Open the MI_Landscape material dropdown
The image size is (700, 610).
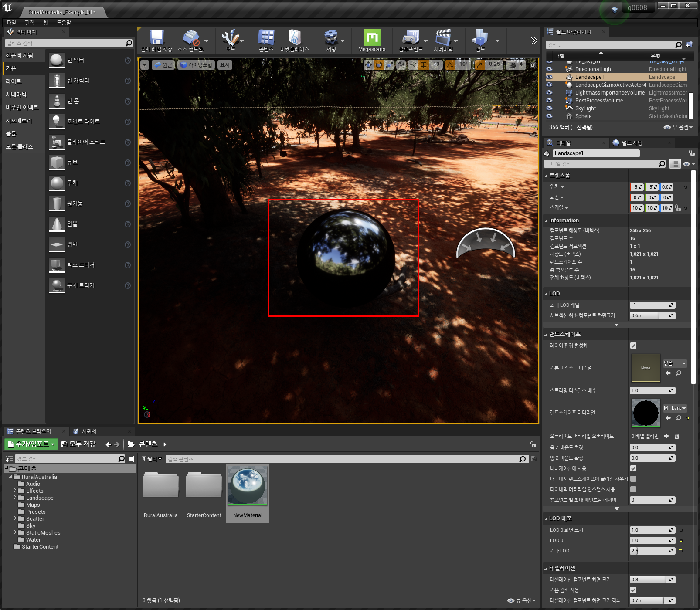(675, 408)
